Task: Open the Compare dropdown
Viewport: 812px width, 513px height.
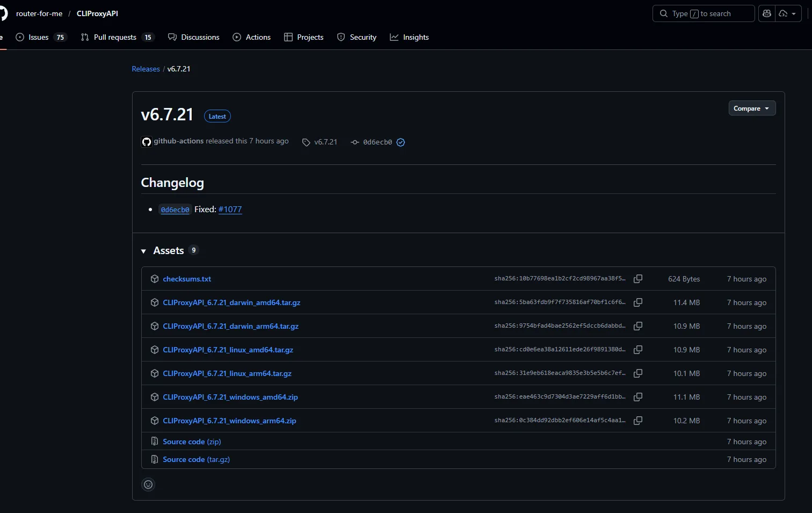Action: (x=751, y=109)
